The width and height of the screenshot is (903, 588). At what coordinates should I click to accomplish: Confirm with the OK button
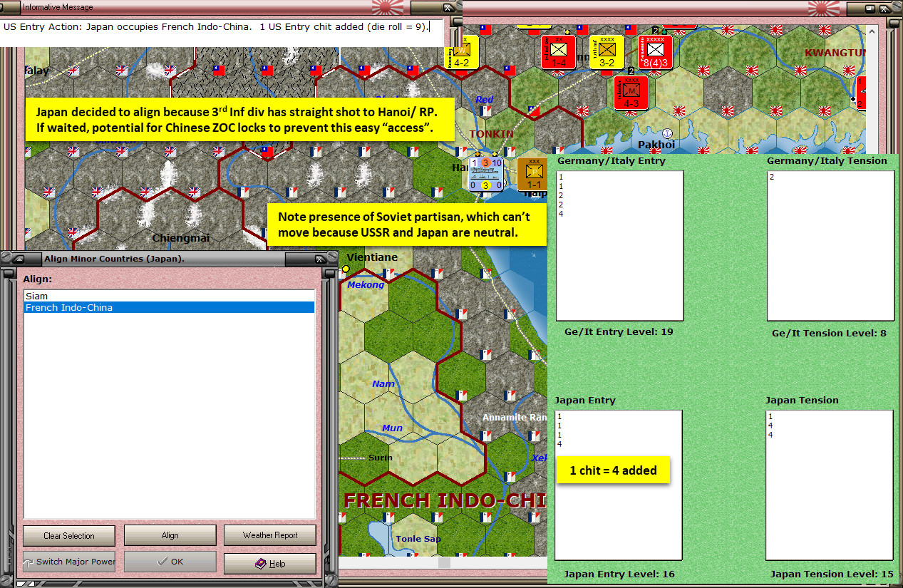170,562
